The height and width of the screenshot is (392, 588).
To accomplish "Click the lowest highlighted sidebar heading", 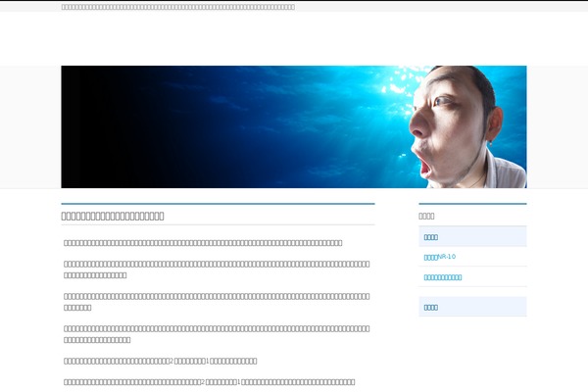I will click(472, 307).
